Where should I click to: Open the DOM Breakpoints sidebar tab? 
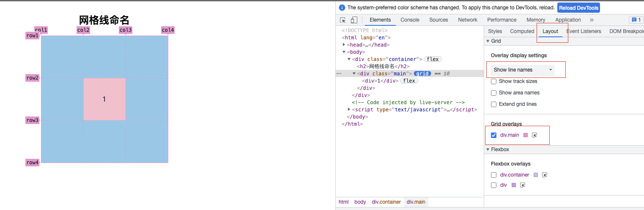click(627, 31)
